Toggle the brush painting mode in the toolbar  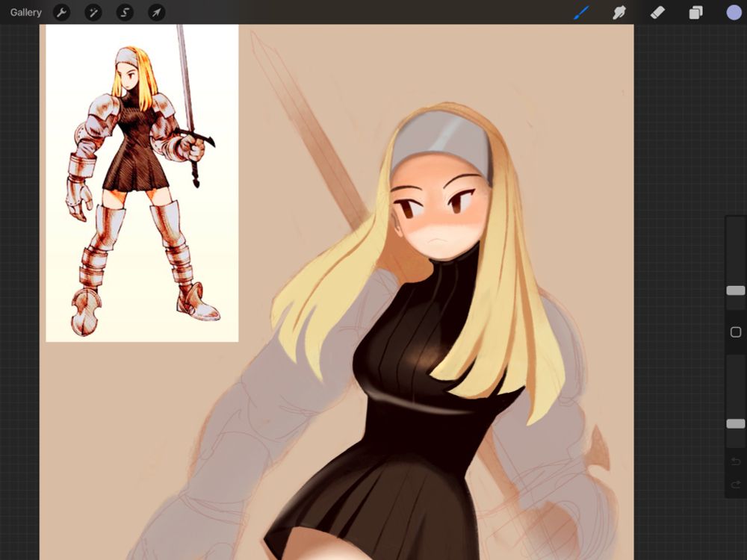581,12
